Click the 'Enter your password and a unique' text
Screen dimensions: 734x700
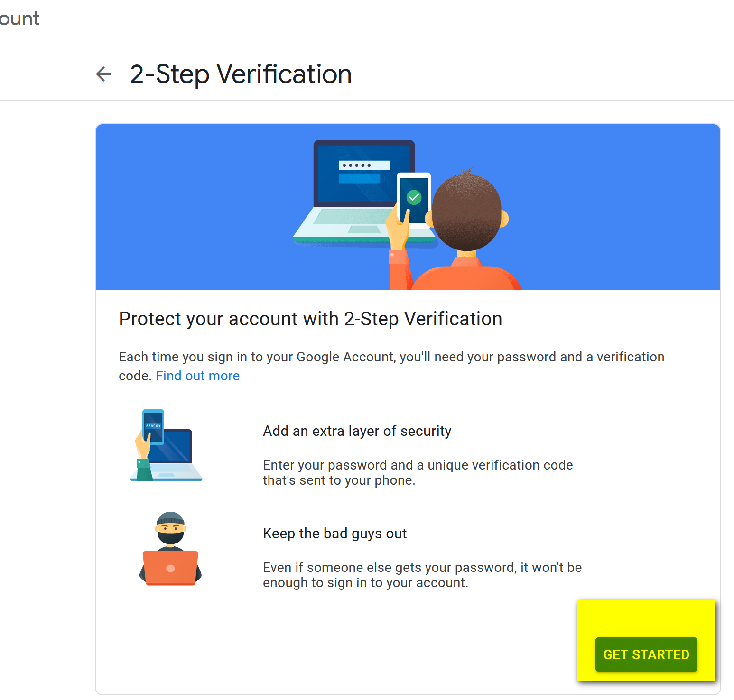(x=418, y=465)
